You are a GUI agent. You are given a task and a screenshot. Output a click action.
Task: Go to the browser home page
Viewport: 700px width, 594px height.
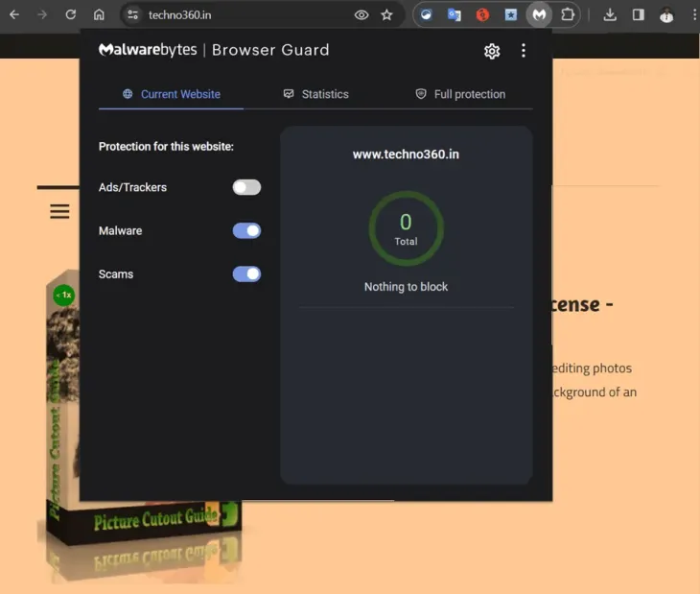[x=99, y=14]
